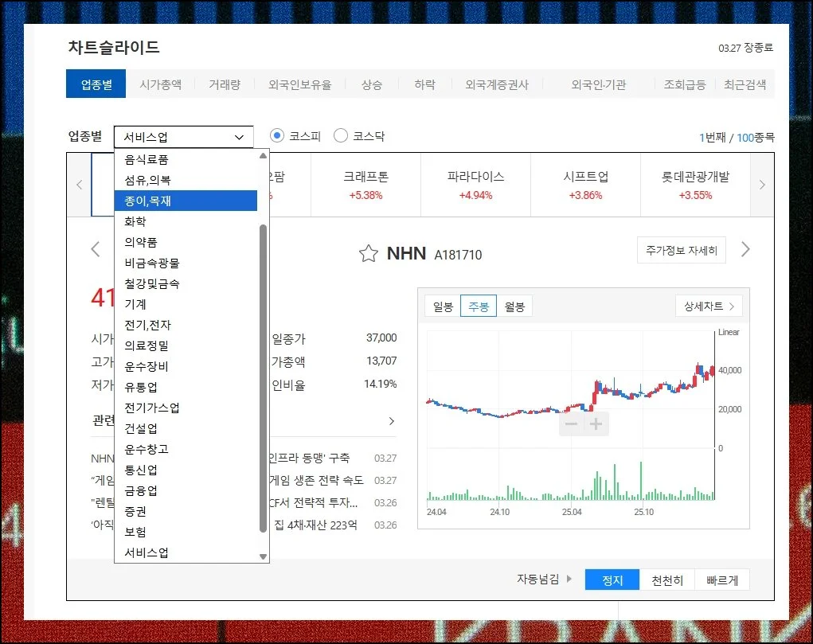The image size is (813, 644).
Task: Click the right chevron of the stock carousel
Action: 761,184
